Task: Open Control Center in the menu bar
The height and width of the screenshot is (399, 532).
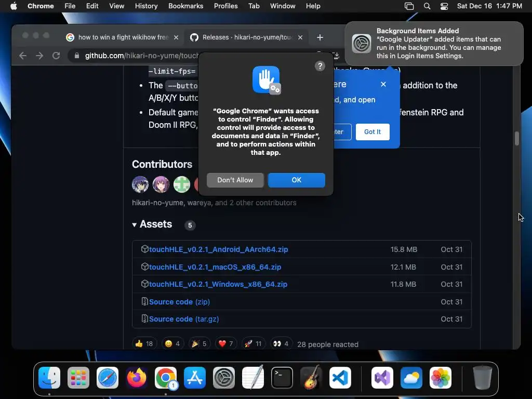Action: pyautogui.click(x=444, y=6)
